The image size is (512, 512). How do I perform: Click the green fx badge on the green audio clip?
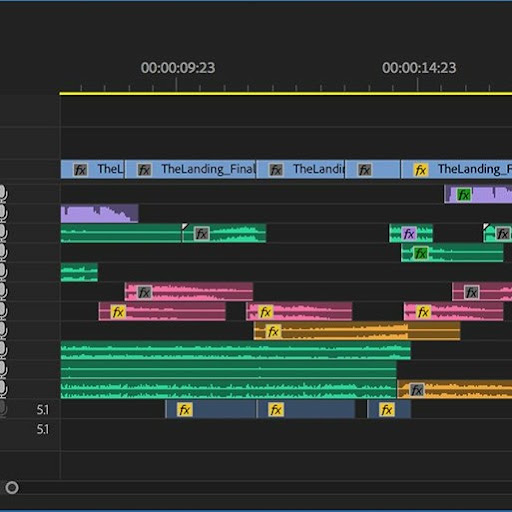click(420, 253)
